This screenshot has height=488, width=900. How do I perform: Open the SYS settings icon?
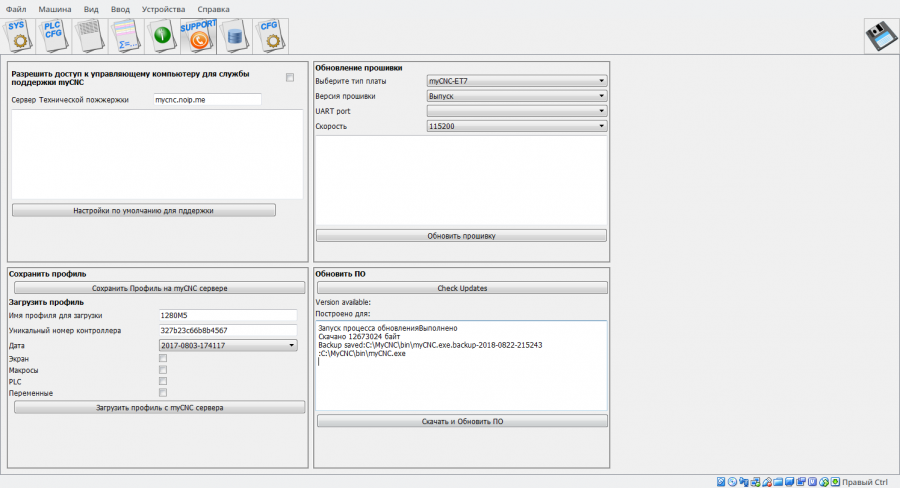(19, 36)
